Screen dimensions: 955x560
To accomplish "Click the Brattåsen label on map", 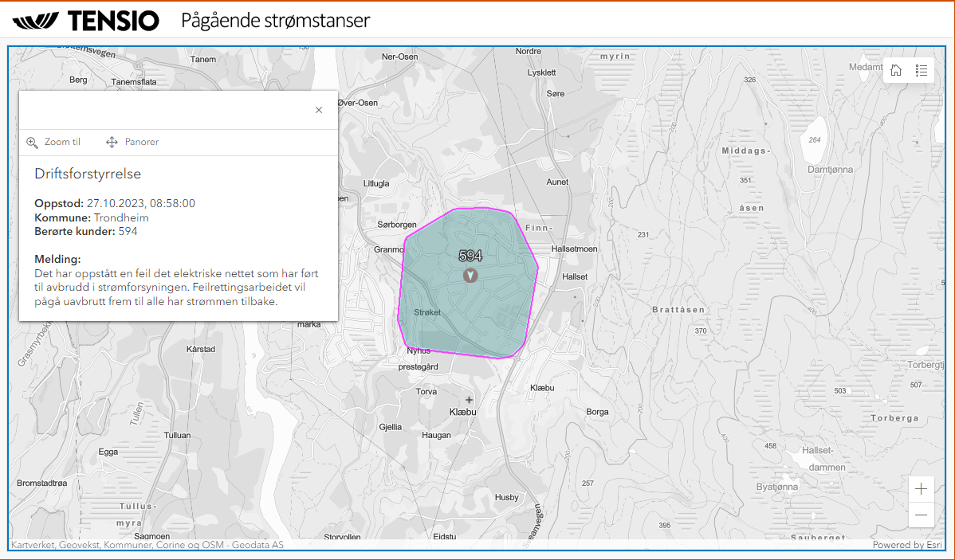I will pos(678,308).
